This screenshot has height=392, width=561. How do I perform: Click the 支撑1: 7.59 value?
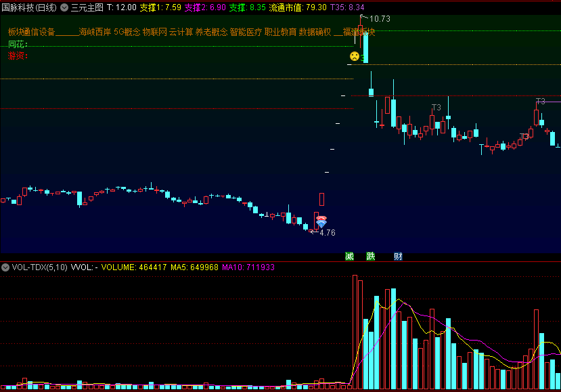(160, 7)
